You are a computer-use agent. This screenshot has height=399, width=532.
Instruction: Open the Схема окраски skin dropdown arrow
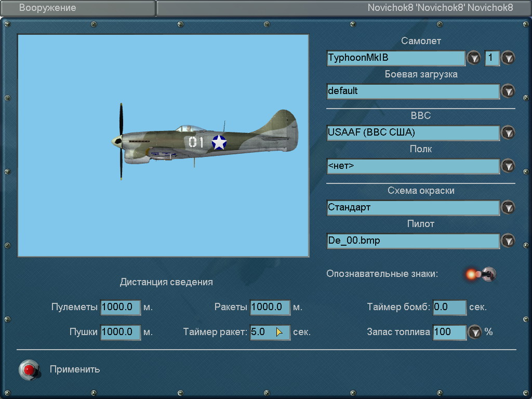click(508, 207)
